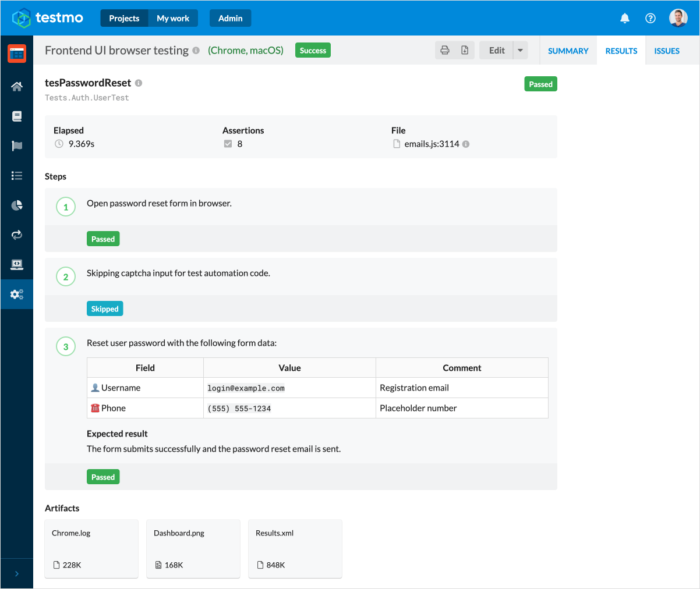Click the file icon next to 848K

point(260,565)
